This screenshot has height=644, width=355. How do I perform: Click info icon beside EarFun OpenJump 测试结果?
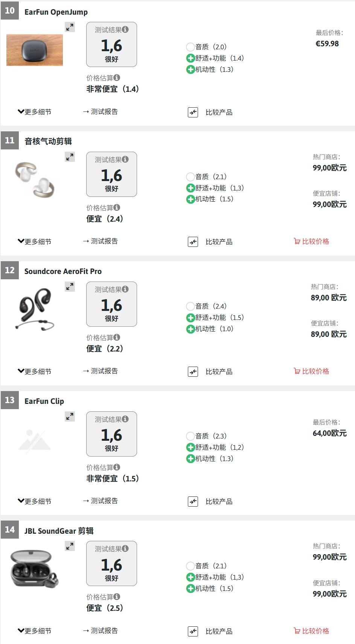[x=125, y=29]
